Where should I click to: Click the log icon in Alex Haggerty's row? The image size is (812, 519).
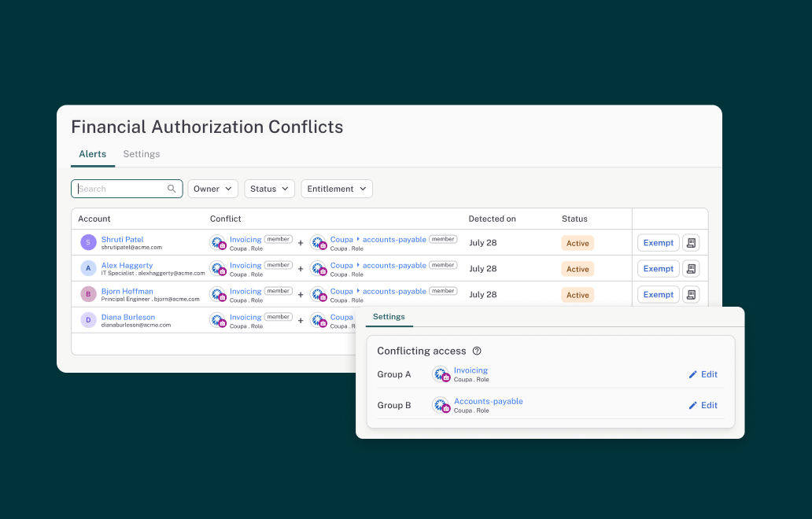691,269
